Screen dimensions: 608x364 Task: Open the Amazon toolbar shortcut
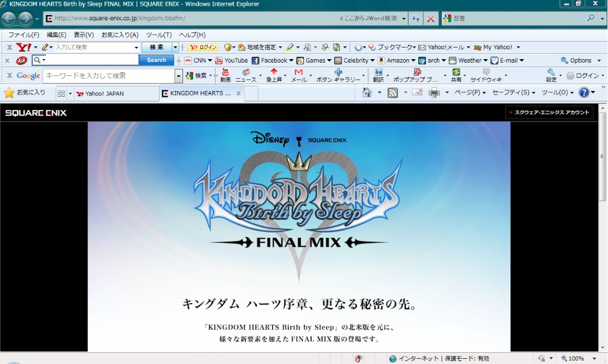[x=396, y=60]
